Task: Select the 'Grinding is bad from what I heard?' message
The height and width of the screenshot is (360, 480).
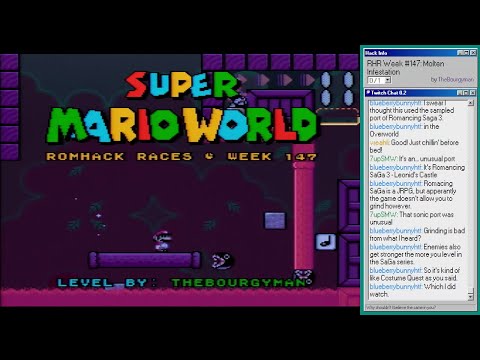Action: (x=417, y=234)
